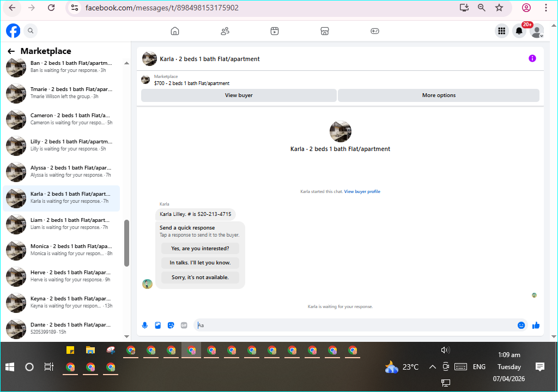Open Monica conversation in chat list

(x=61, y=250)
